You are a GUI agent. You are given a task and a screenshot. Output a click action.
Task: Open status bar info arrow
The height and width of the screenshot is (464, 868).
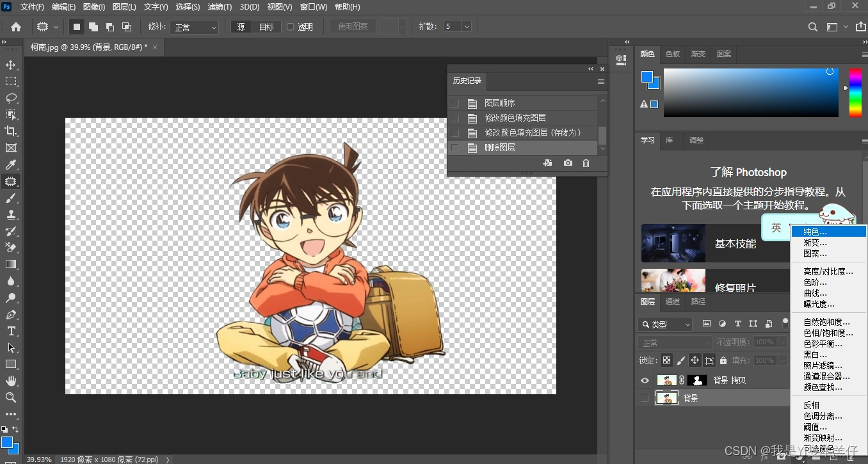[x=168, y=460]
